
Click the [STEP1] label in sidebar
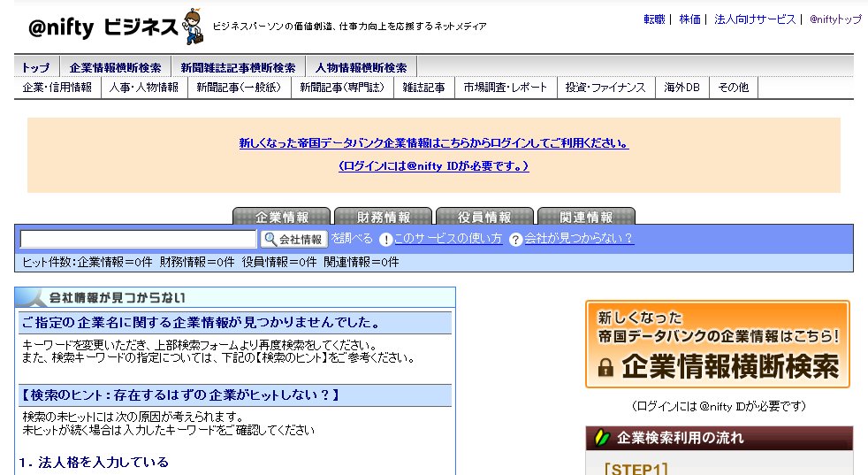[x=636, y=468]
